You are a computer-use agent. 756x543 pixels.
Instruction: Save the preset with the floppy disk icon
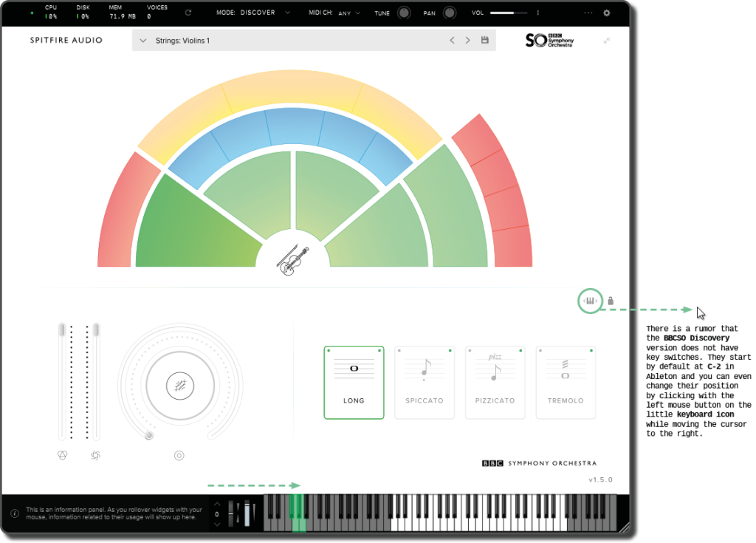pyautogui.click(x=484, y=40)
